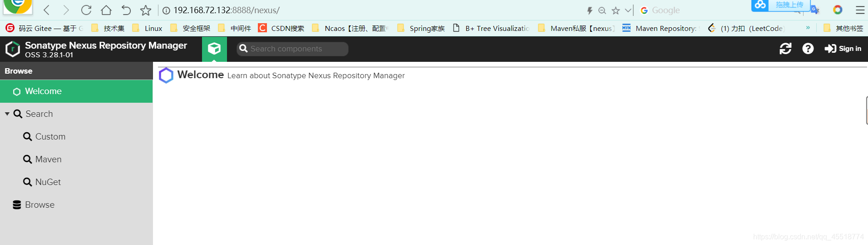868x245 pixels.
Task: Open the 技术集 bookmark folder
Action: tap(108, 28)
